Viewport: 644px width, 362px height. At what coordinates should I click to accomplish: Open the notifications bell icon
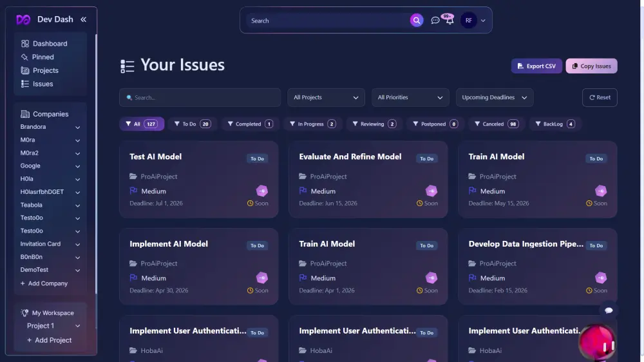[450, 21]
